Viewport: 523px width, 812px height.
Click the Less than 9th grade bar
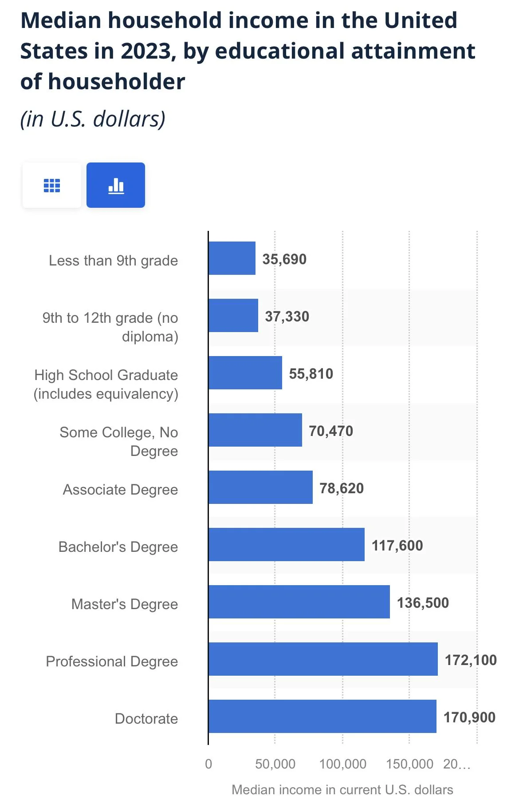232,258
